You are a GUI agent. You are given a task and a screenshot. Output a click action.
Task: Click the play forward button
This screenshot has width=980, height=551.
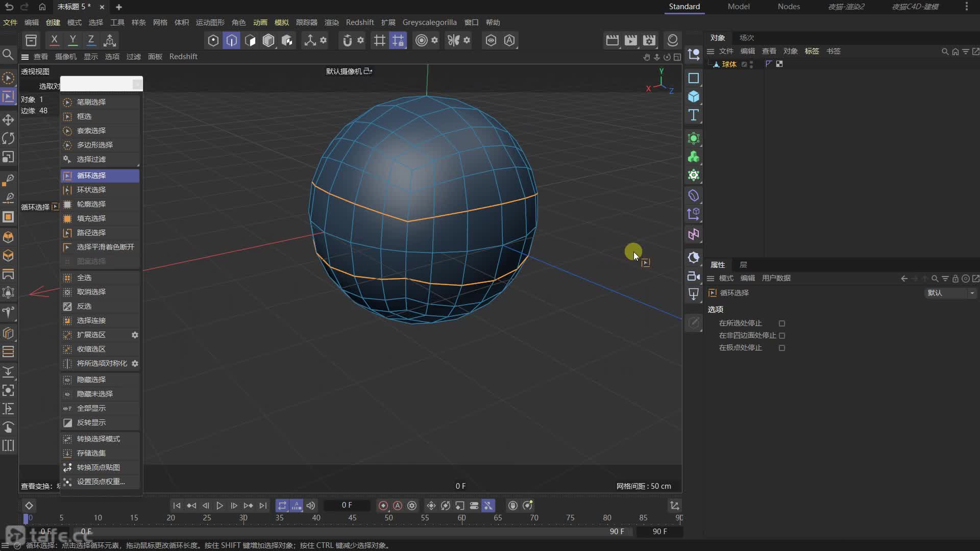[x=219, y=506]
